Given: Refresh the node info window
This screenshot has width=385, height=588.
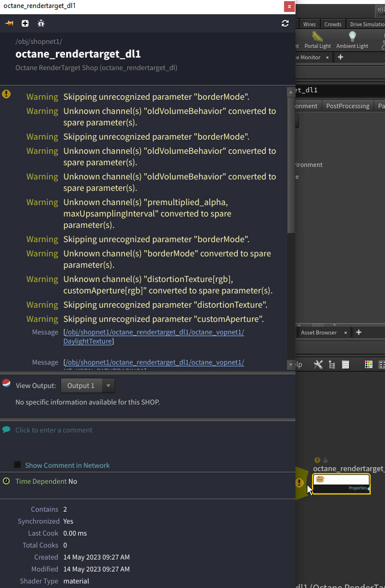Looking at the screenshot, I should click(285, 23).
